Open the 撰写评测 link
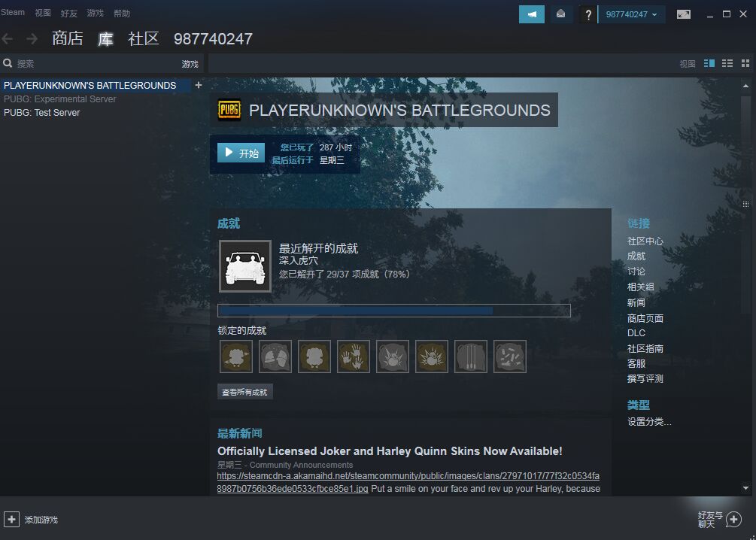756x540 pixels. 645,378
